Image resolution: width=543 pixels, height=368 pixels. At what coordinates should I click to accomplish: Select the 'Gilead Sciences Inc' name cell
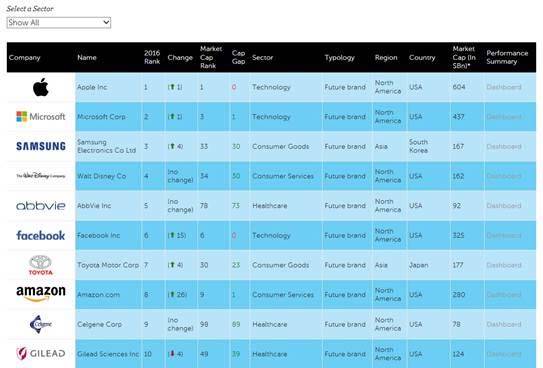(x=108, y=354)
